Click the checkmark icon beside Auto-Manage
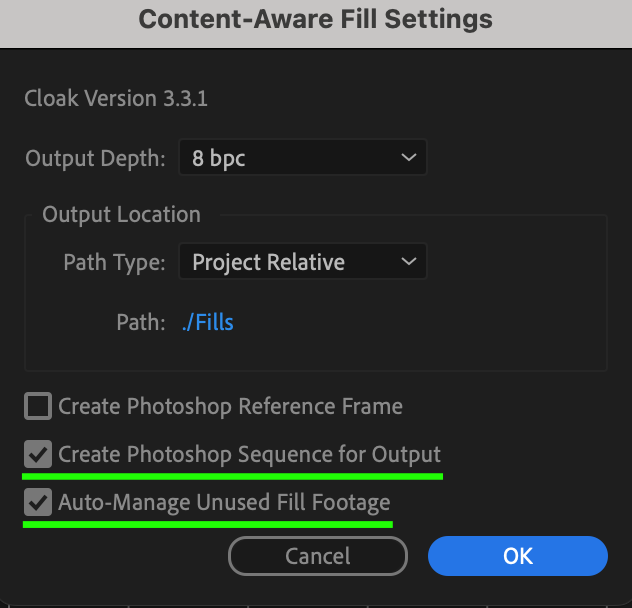The image size is (632, 608). point(38,503)
